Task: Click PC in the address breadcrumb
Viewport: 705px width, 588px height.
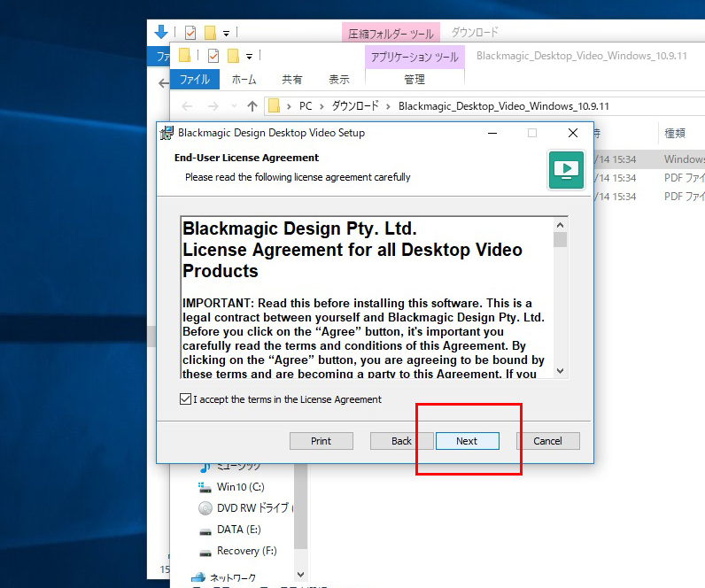Action: point(306,106)
